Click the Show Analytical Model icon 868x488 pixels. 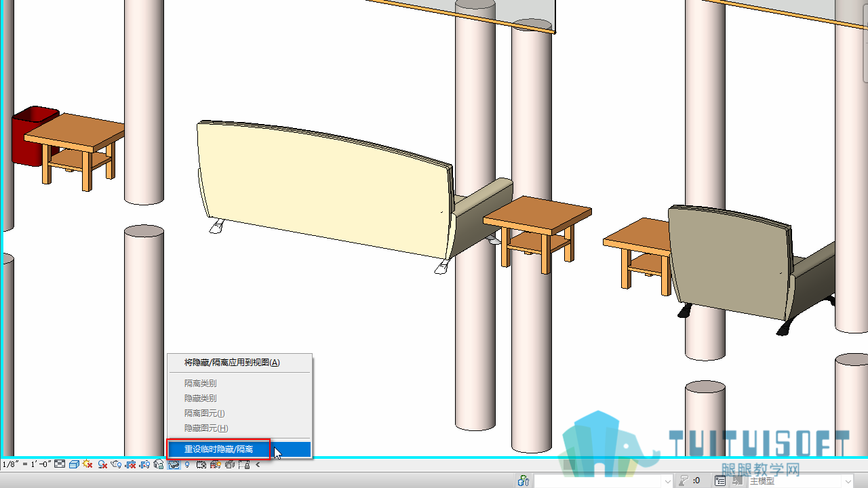pyautogui.click(x=215, y=464)
